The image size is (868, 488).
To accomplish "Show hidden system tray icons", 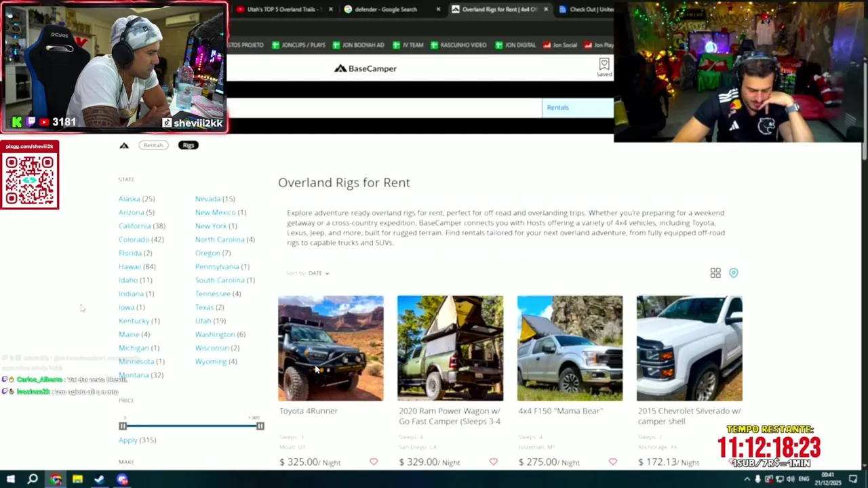I will coord(747,479).
